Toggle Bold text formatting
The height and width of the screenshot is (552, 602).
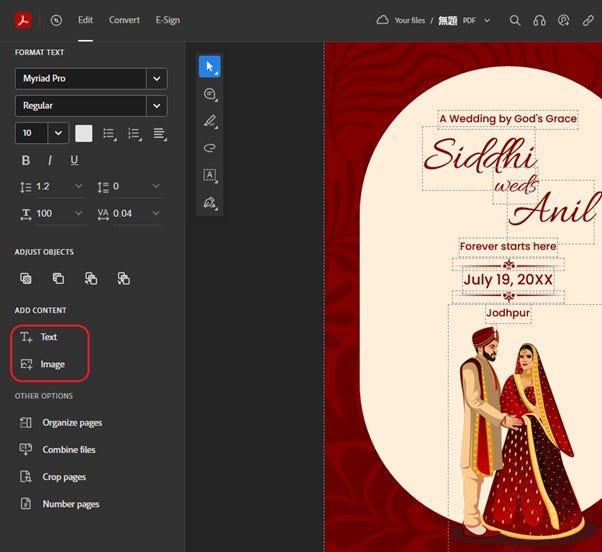25,160
